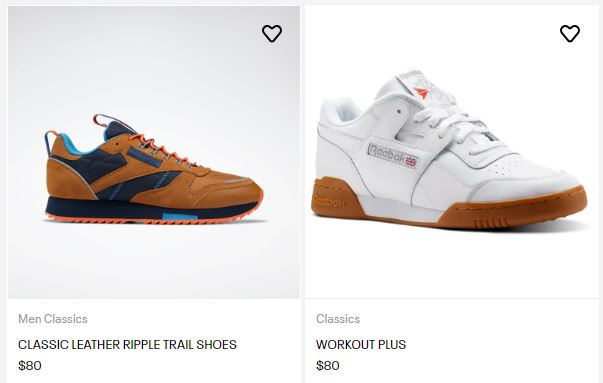
Task: Click the orange laces on the trail shoe
Action: coord(162,149)
